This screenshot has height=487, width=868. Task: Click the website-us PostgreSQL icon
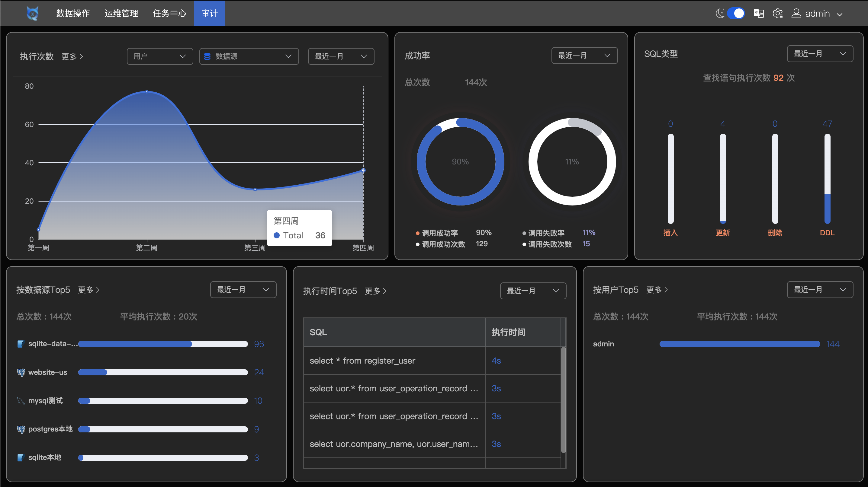coord(21,372)
